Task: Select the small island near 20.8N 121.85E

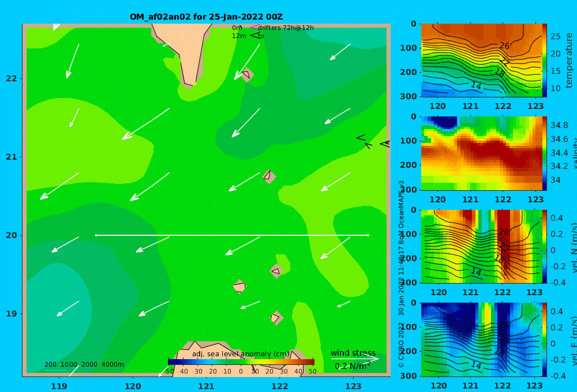Action: [269, 176]
